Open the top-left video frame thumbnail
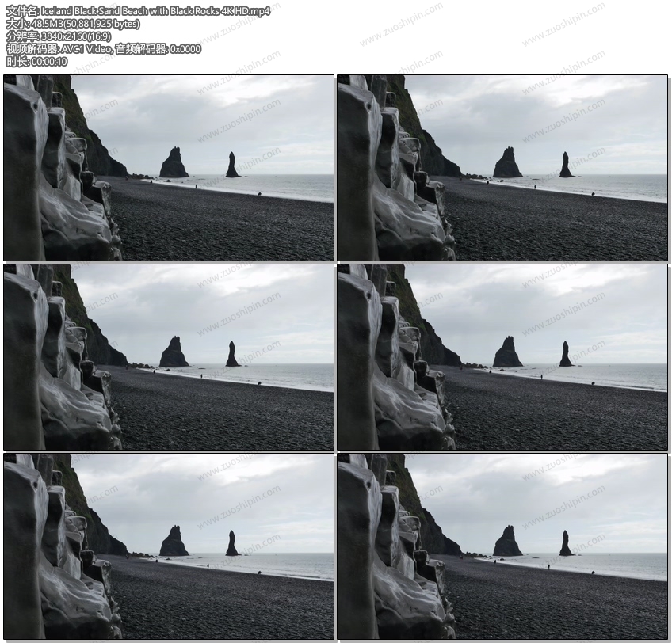This screenshot has height=643, width=672. tap(168, 168)
